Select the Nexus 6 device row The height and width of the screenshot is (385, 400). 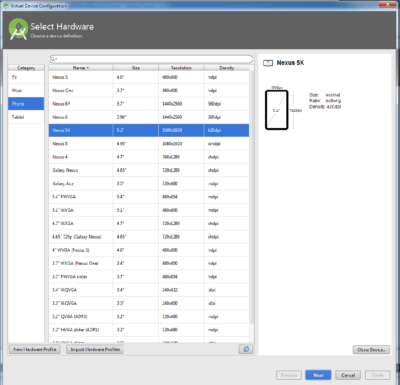pos(149,117)
